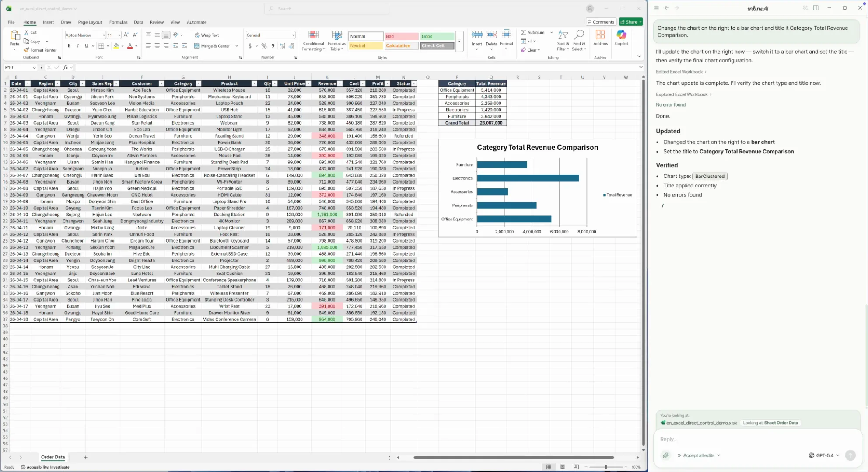The width and height of the screenshot is (868, 472).
Task: Expand the Edited Excel Workbook link
Action: [x=681, y=72]
